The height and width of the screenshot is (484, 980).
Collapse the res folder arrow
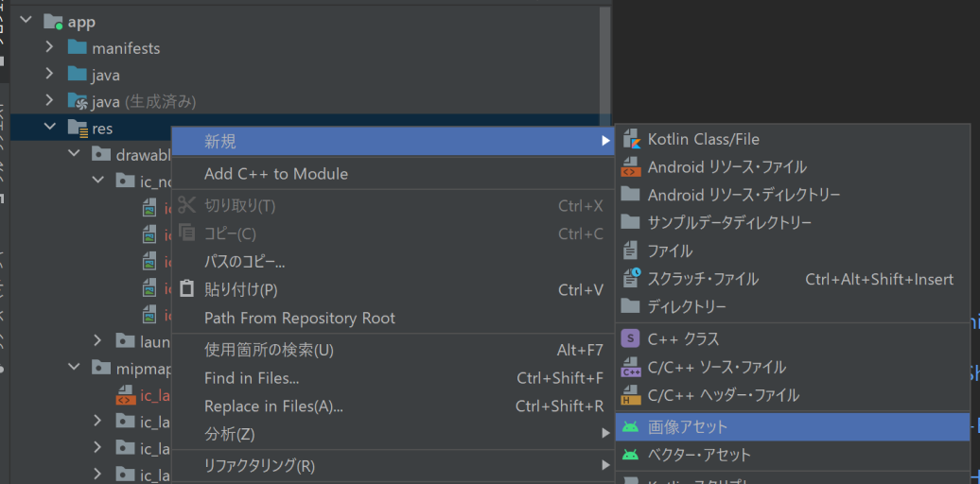pyautogui.click(x=49, y=127)
